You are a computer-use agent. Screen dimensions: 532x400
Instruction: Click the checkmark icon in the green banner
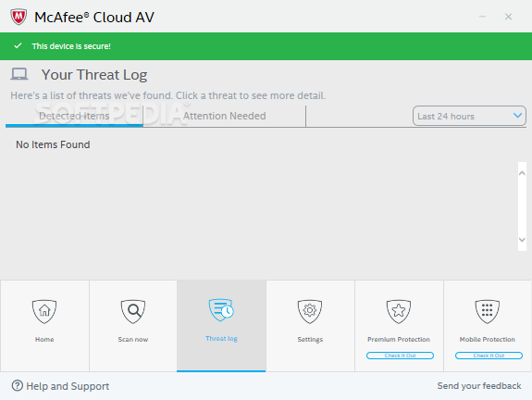tap(18, 45)
